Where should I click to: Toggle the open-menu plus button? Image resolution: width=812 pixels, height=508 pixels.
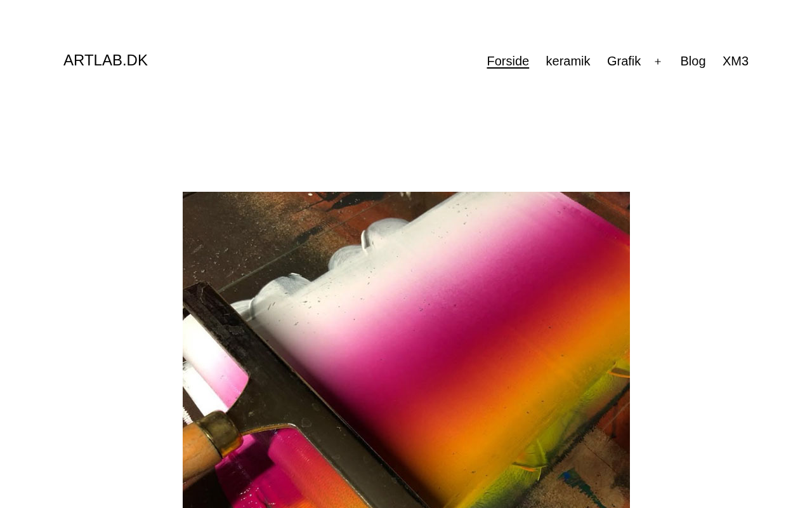pos(658,62)
